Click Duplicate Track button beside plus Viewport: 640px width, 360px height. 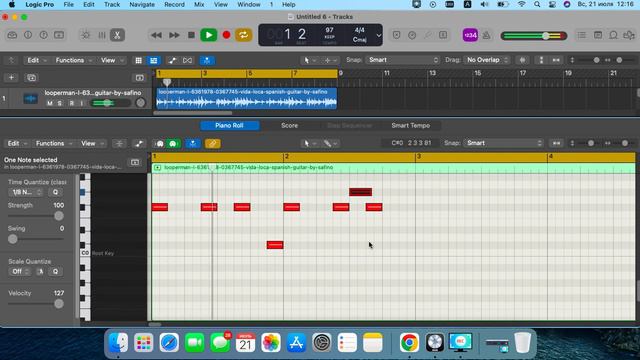pos(31,78)
